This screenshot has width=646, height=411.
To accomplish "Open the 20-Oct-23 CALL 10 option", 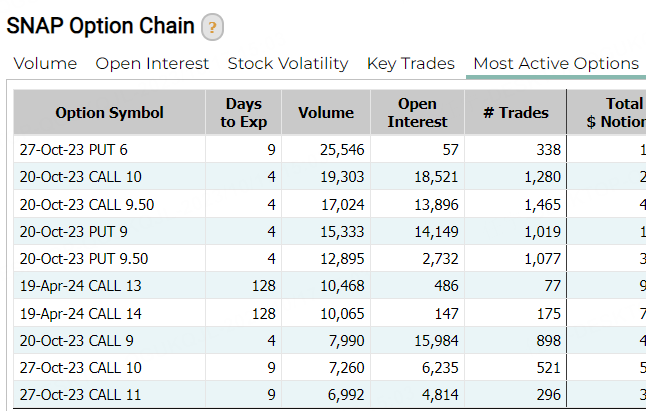I will [x=80, y=177].
